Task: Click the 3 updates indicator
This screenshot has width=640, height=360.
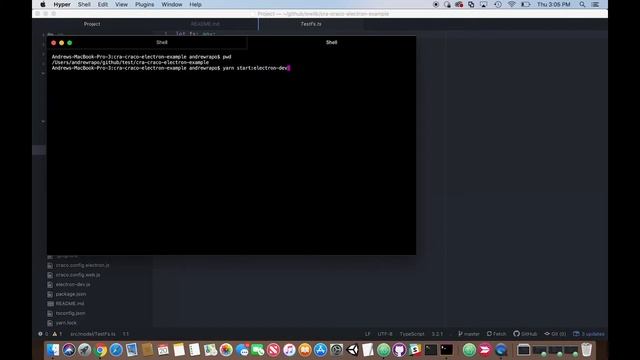Action: click(x=589, y=334)
